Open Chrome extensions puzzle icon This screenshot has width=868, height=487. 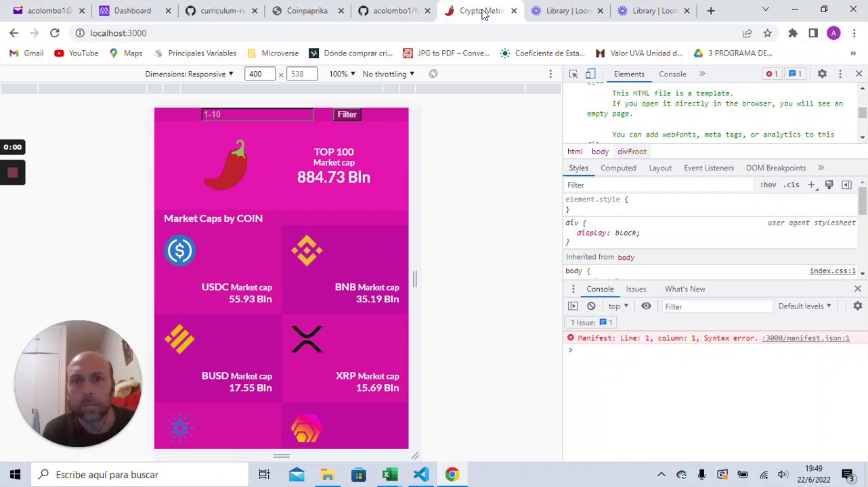pyautogui.click(x=793, y=32)
